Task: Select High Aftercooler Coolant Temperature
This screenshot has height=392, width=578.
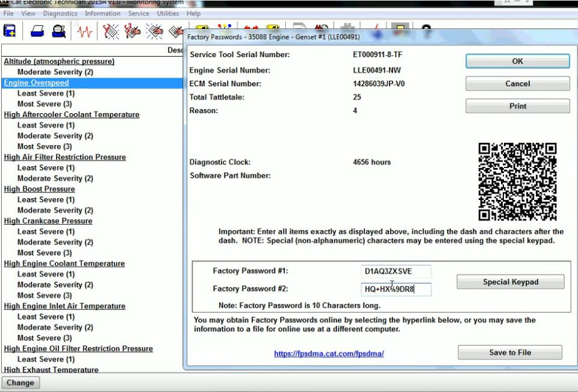Action: (72, 114)
